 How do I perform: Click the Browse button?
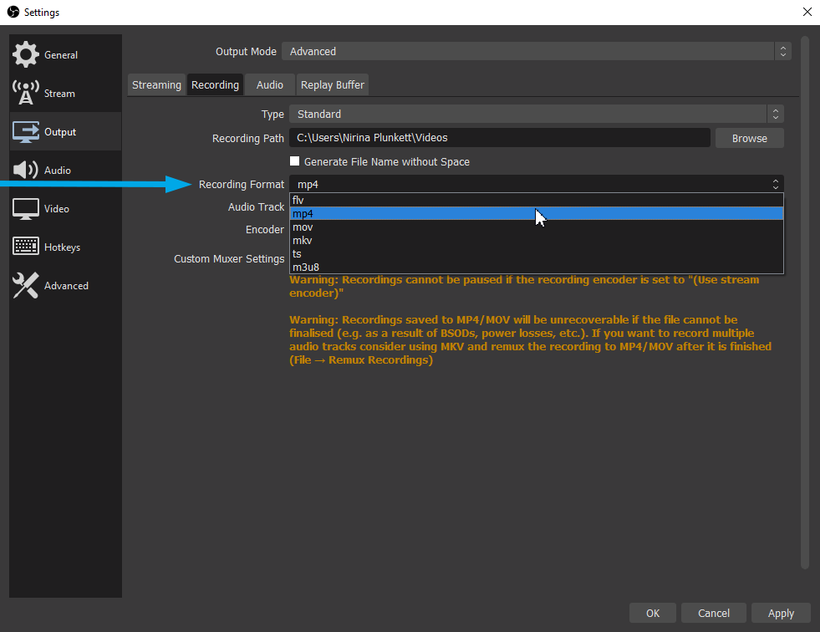click(x=749, y=138)
